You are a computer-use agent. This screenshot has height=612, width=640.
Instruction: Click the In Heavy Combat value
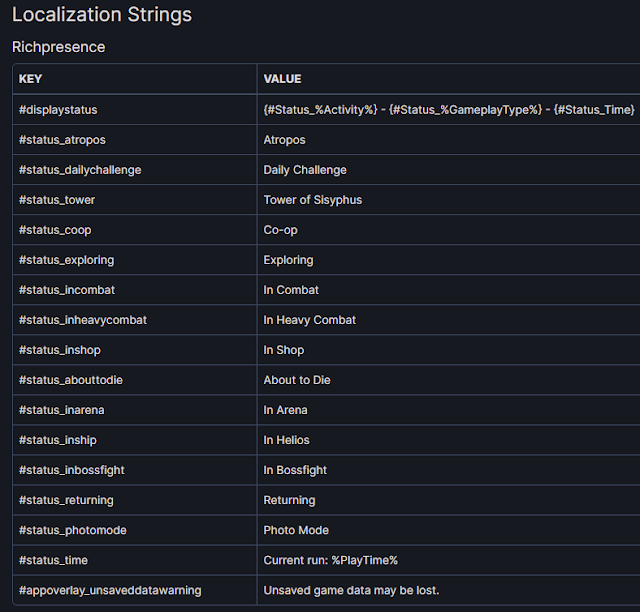(x=309, y=320)
